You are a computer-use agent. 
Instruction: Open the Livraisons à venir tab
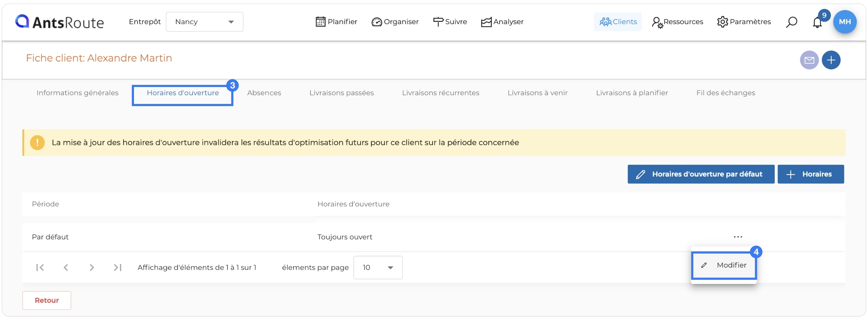[537, 93]
